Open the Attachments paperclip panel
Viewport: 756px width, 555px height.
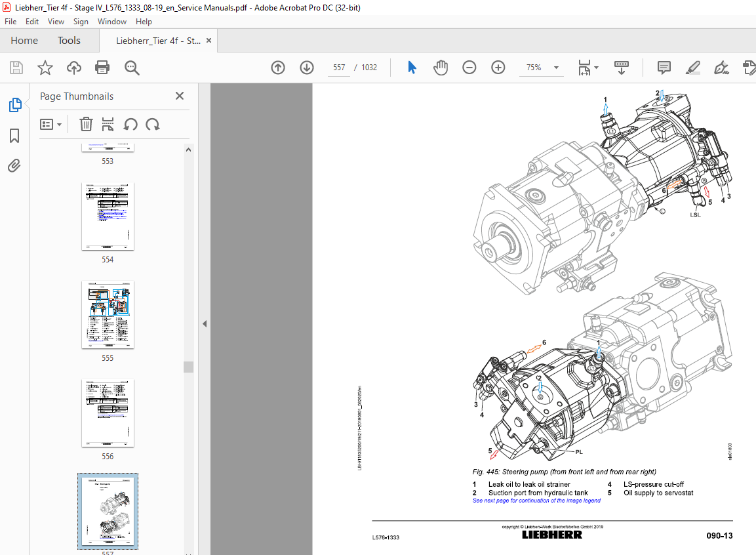tap(14, 166)
